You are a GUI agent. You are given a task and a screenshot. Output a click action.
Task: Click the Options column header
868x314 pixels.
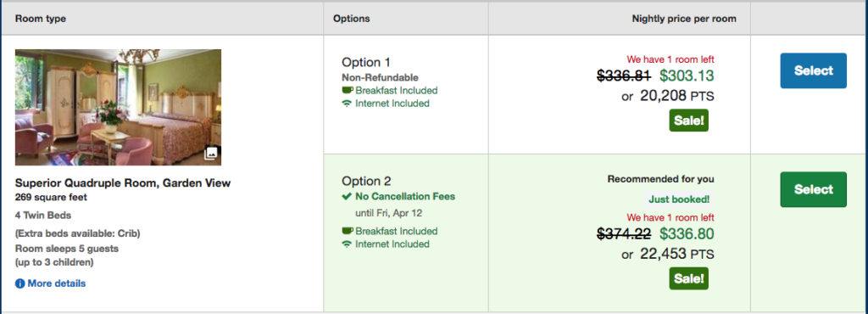pos(352,19)
